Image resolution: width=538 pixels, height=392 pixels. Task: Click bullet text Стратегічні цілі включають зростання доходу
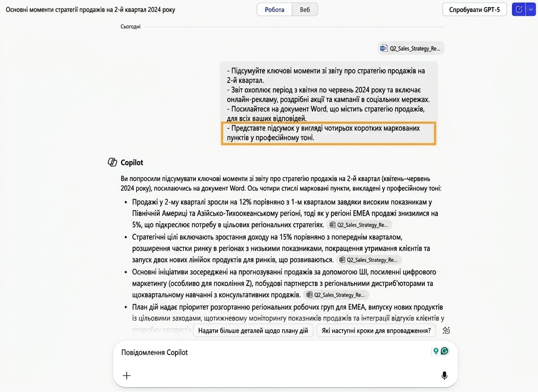[281, 248]
